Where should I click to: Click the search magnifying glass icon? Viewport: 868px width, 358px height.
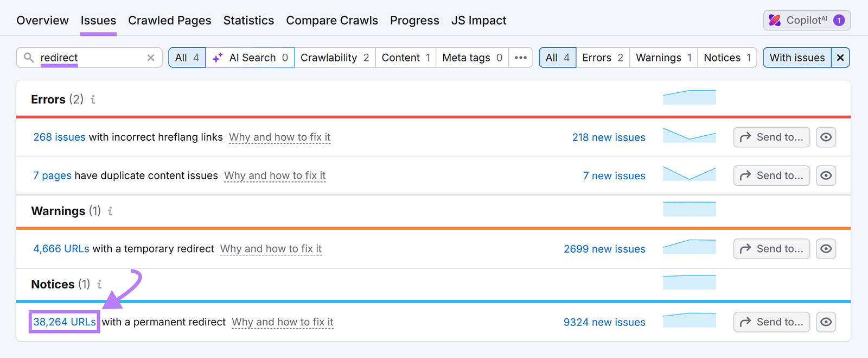pyautogui.click(x=29, y=57)
